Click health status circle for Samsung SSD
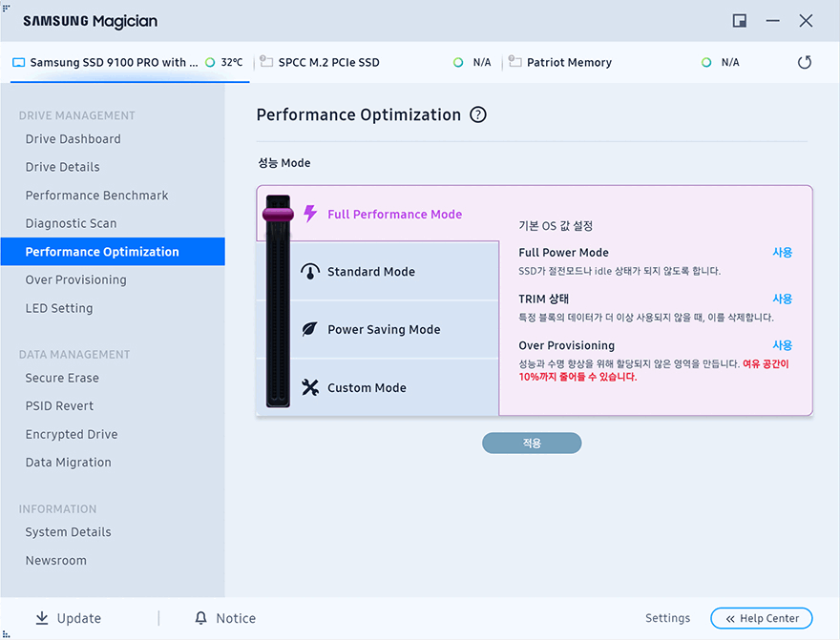Screen dimensions: 840x640 pos(210,63)
